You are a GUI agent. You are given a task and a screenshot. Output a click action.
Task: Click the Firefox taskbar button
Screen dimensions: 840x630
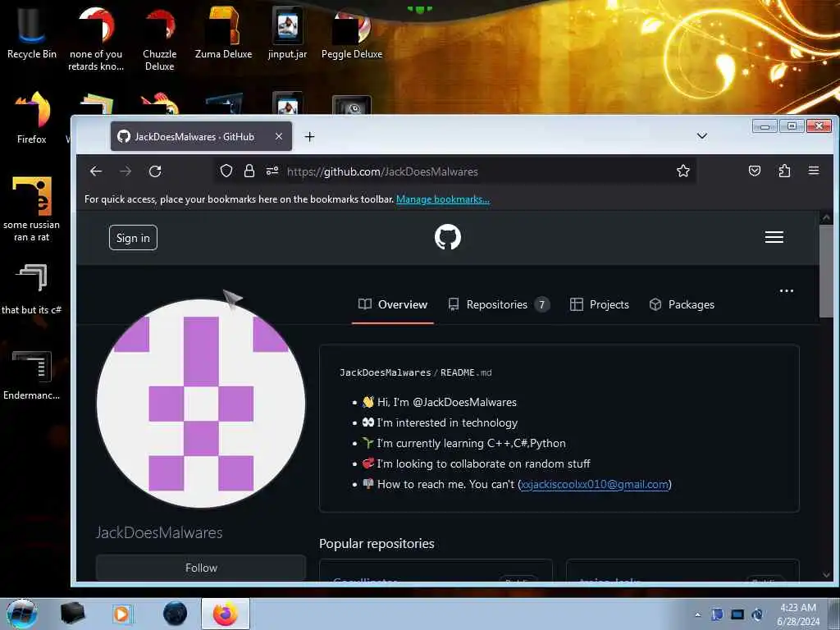pyautogui.click(x=226, y=614)
